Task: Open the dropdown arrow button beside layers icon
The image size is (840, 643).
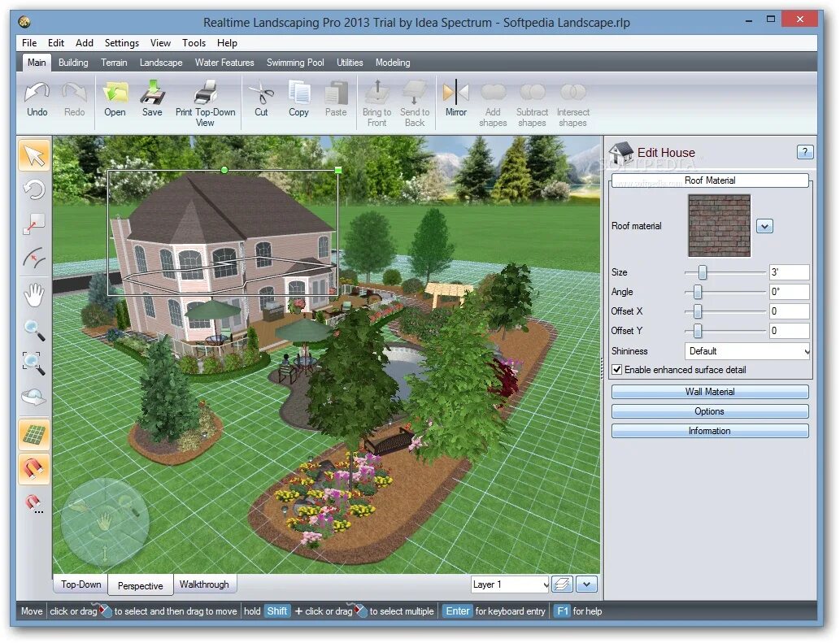Action: [586, 584]
